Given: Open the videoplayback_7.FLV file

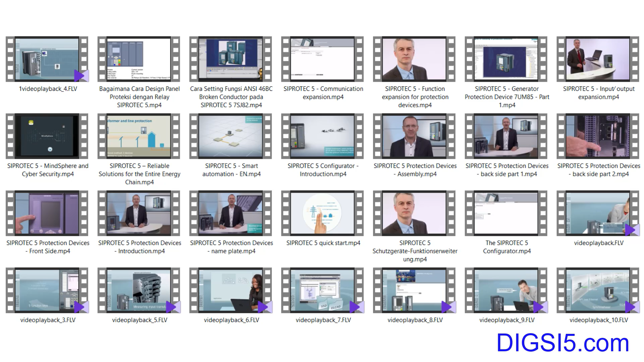Looking at the screenshot, I should [x=322, y=291].
